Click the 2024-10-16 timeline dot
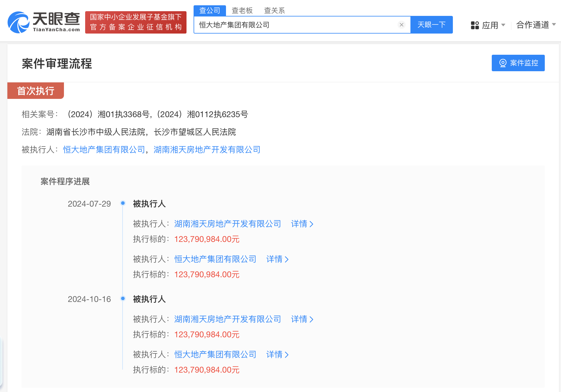Image resolution: width=561 pixels, height=392 pixels. (x=123, y=298)
